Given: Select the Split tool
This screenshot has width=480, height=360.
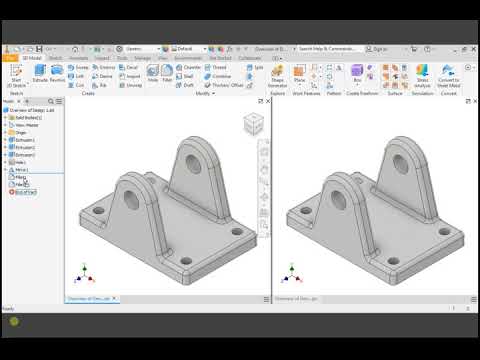Looking at the screenshot, I should [x=255, y=67].
